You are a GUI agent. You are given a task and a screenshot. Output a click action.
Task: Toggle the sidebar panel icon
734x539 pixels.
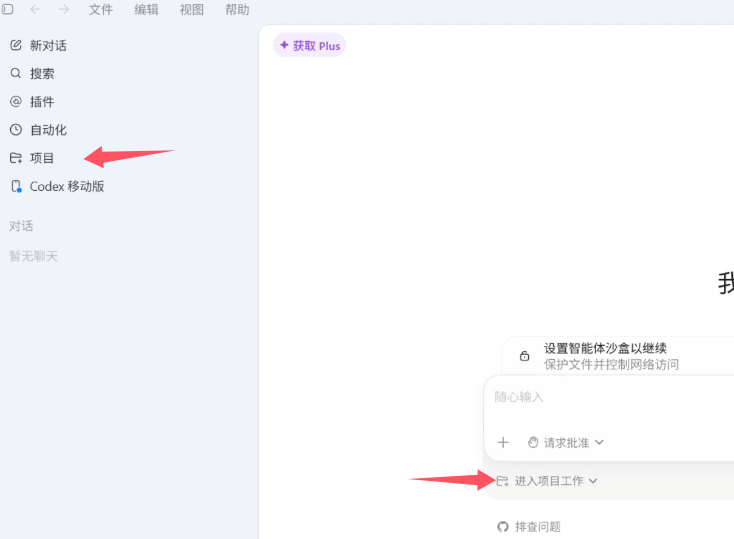(x=7, y=9)
